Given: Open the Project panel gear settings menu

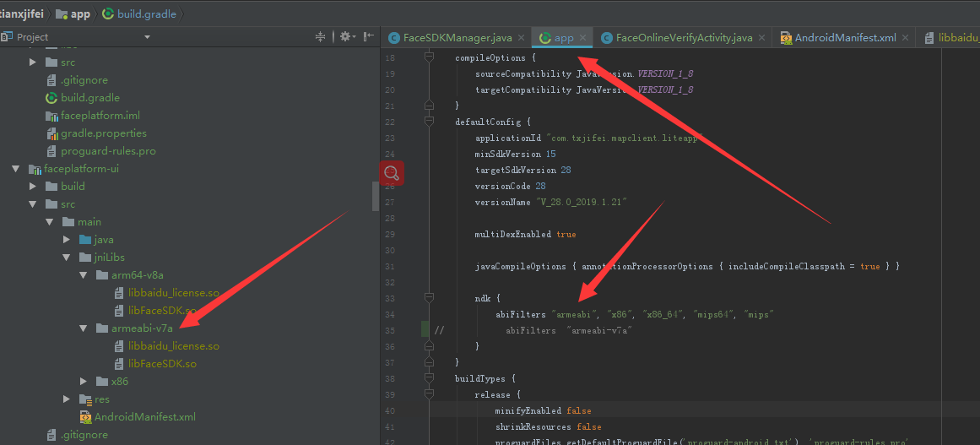Looking at the screenshot, I should (x=348, y=37).
